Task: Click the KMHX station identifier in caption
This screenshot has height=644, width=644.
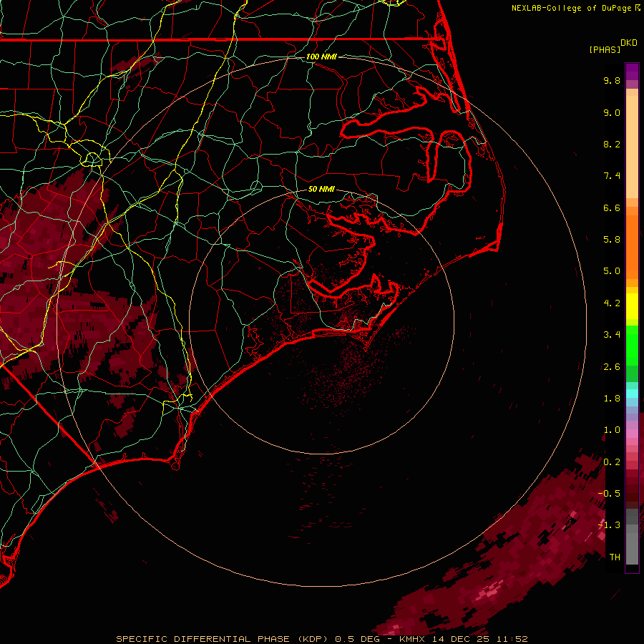Action: [x=412, y=639]
